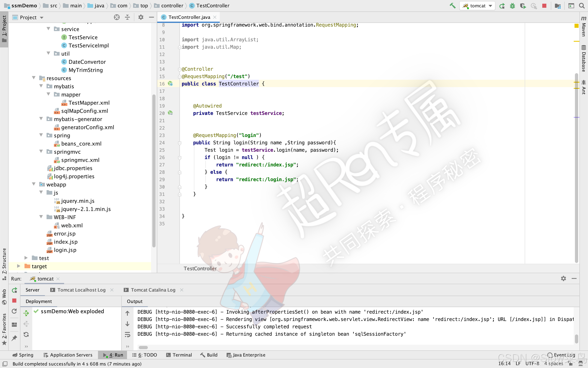Open Project Structure from the toolbar
Screen dimensions: 588x368
point(558,6)
